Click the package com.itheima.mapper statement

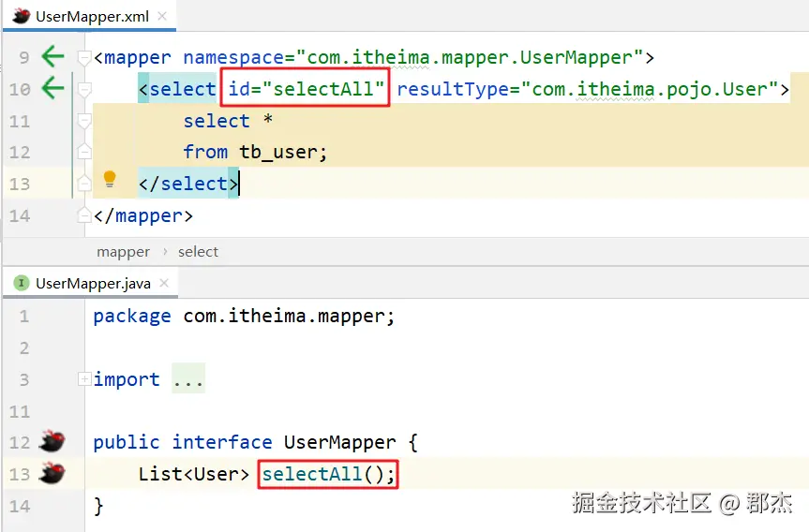pyautogui.click(x=244, y=316)
